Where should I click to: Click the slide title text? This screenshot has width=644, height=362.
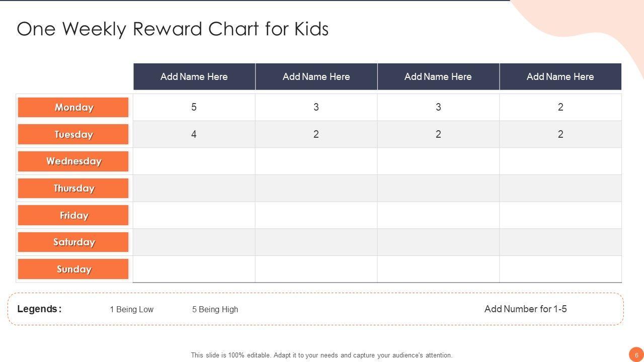pyautogui.click(x=173, y=29)
